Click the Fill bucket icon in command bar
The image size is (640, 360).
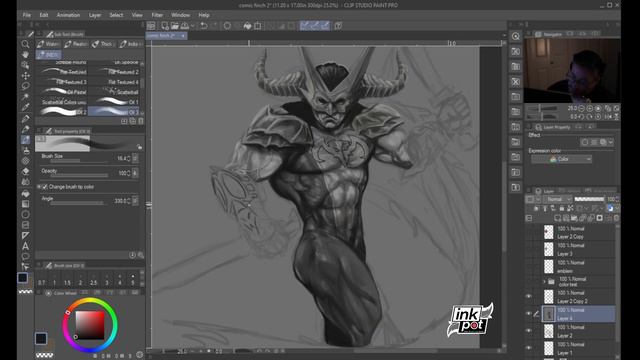(247, 26)
